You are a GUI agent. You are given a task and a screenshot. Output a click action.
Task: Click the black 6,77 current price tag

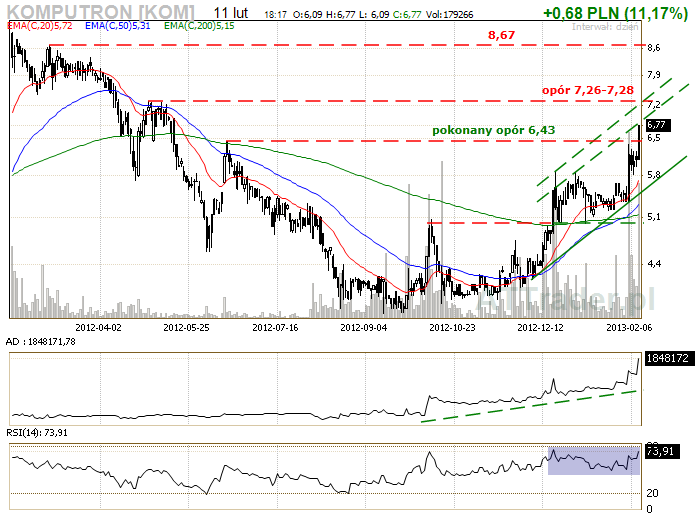658,125
